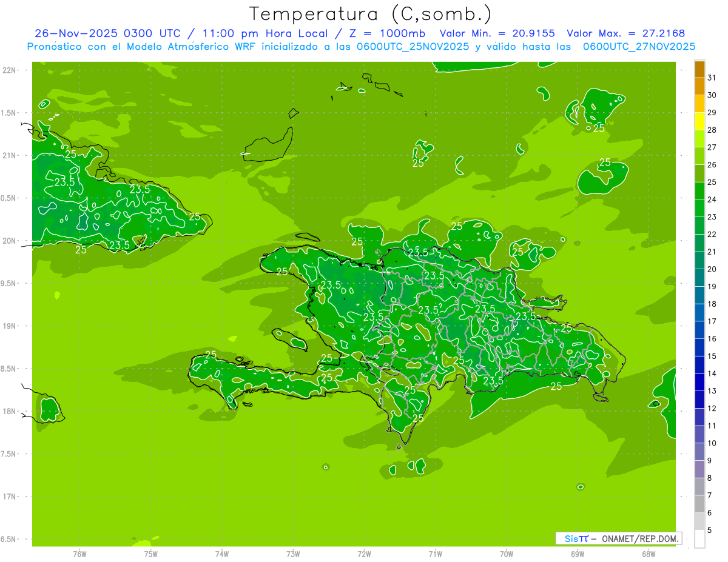This screenshot has width=728, height=562.
Task: Click the '14' color scale label
Action: (x=712, y=373)
